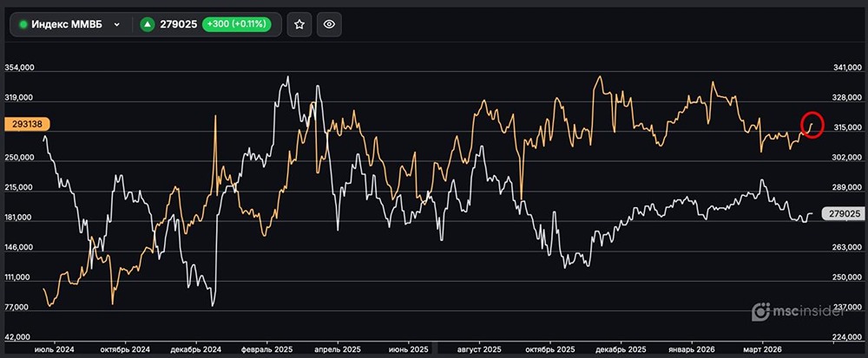Click the white 279025 price tag on right axis
The image size is (868, 358).
point(844,213)
